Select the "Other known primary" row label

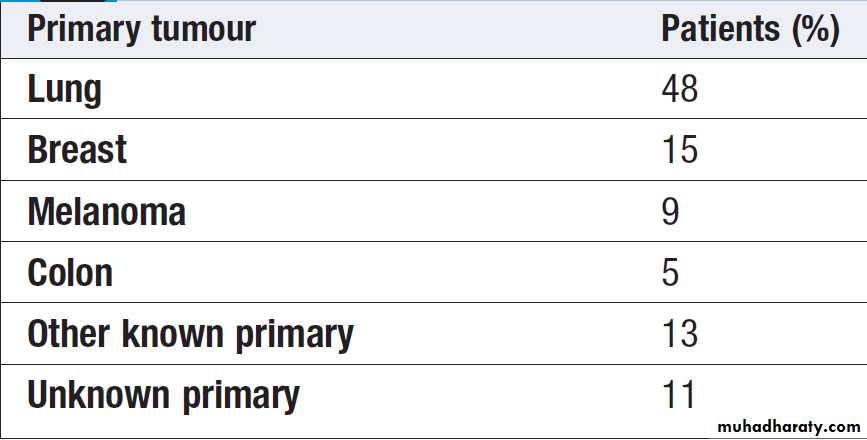pyautogui.click(x=190, y=334)
